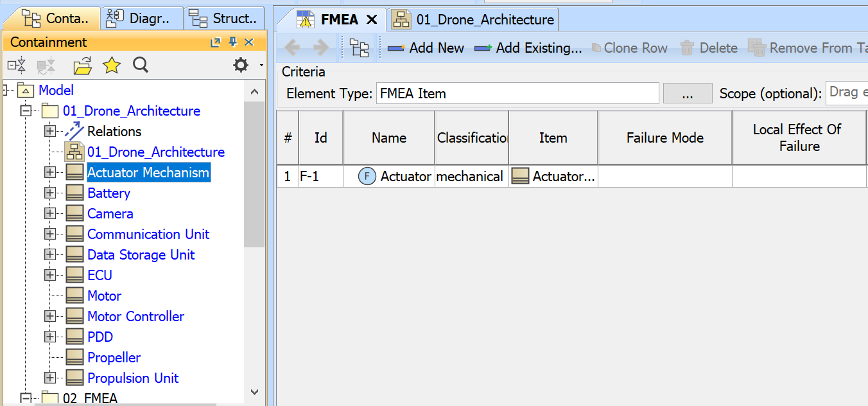Click the Open Project folder icon
This screenshot has width=868, height=406.
click(82, 65)
